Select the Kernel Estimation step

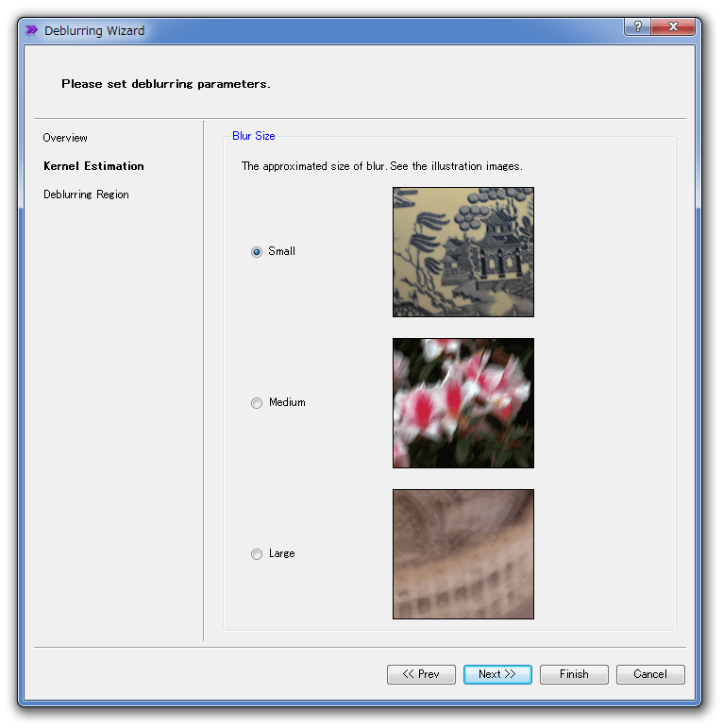click(93, 166)
